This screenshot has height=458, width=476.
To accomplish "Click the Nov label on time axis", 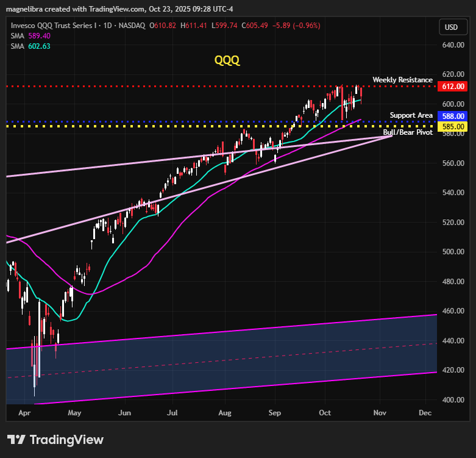I will [380, 413].
